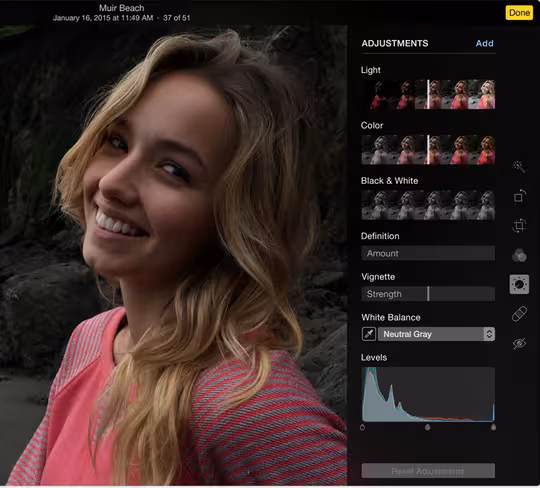Click Add to add adjustments
Viewport: 540px width, 488px height.
484,43
